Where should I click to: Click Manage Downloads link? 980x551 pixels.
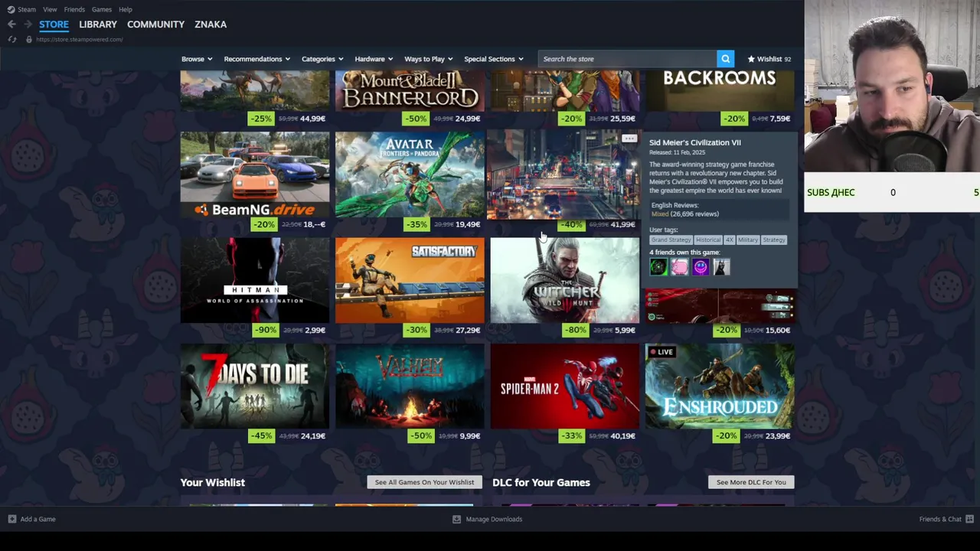(x=494, y=519)
